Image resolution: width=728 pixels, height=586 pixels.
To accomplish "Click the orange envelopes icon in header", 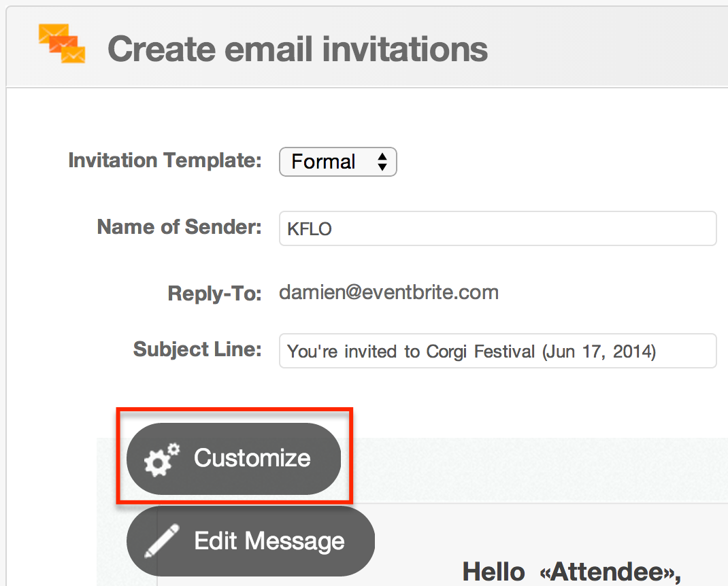I will [x=62, y=43].
